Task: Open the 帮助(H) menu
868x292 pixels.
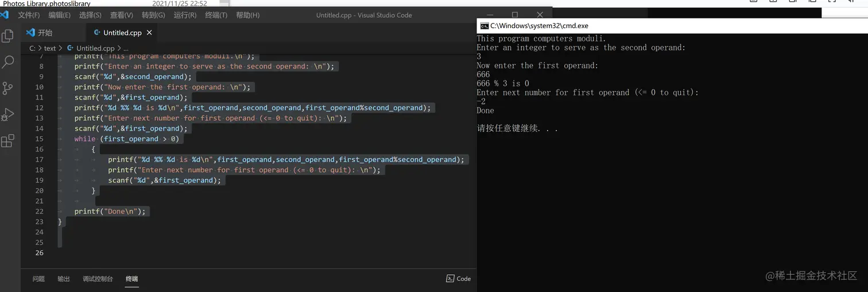Action: click(247, 15)
